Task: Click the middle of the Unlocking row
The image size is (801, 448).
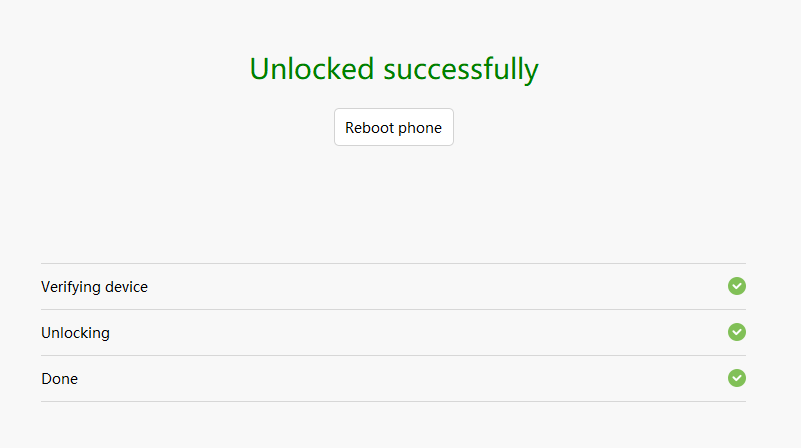Action: tap(393, 333)
